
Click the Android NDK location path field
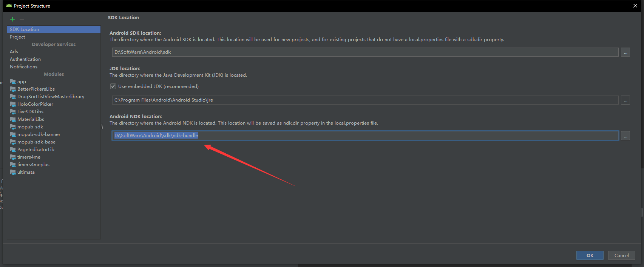pos(365,136)
